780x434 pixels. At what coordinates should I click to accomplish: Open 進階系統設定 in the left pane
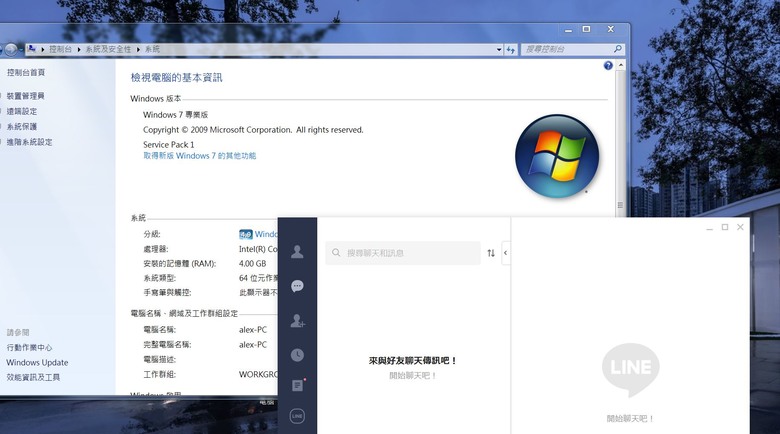pyautogui.click(x=29, y=142)
